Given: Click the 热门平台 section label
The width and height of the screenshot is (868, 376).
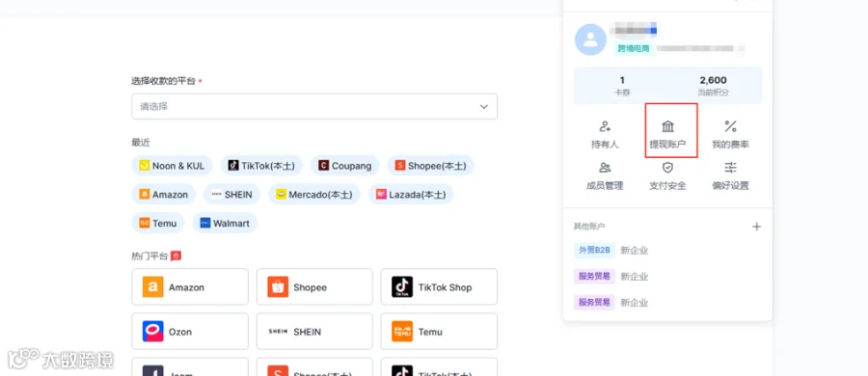Looking at the screenshot, I should tap(149, 255).
